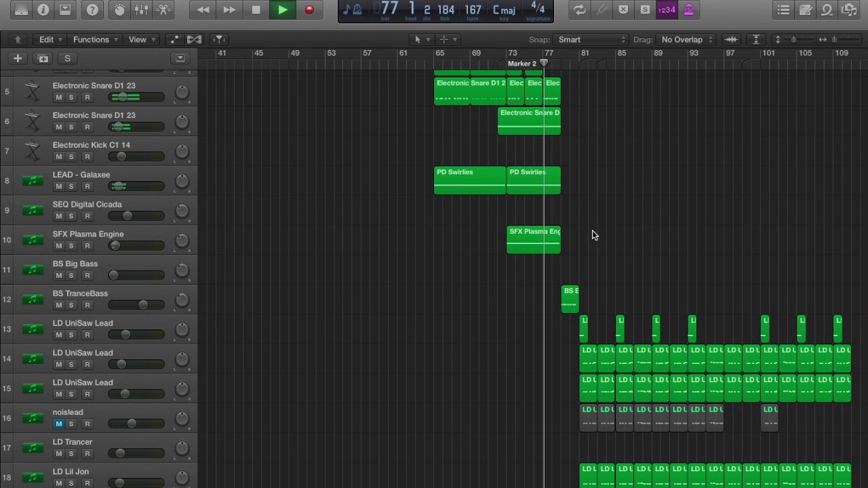Unmute the noislead track
The image size is (868, 488).
click(x=58, y=424)
